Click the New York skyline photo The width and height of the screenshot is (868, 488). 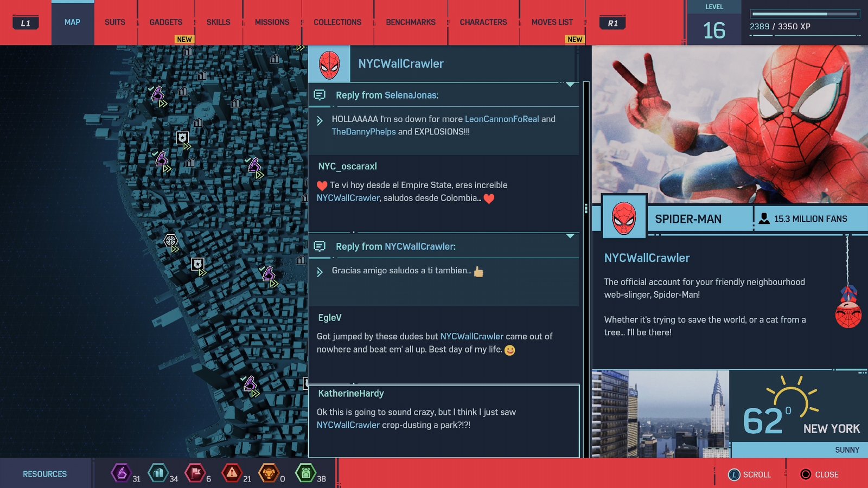click(x=660, y=414)
